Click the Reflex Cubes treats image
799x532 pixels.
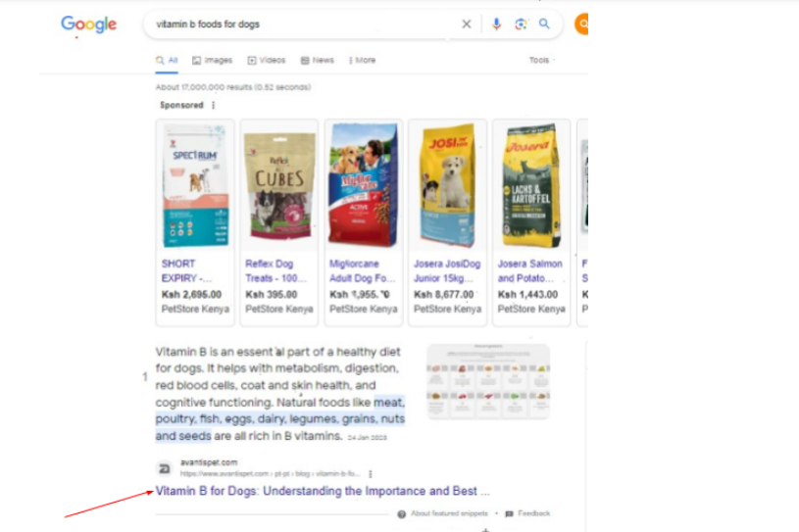(x=279, y=186)
